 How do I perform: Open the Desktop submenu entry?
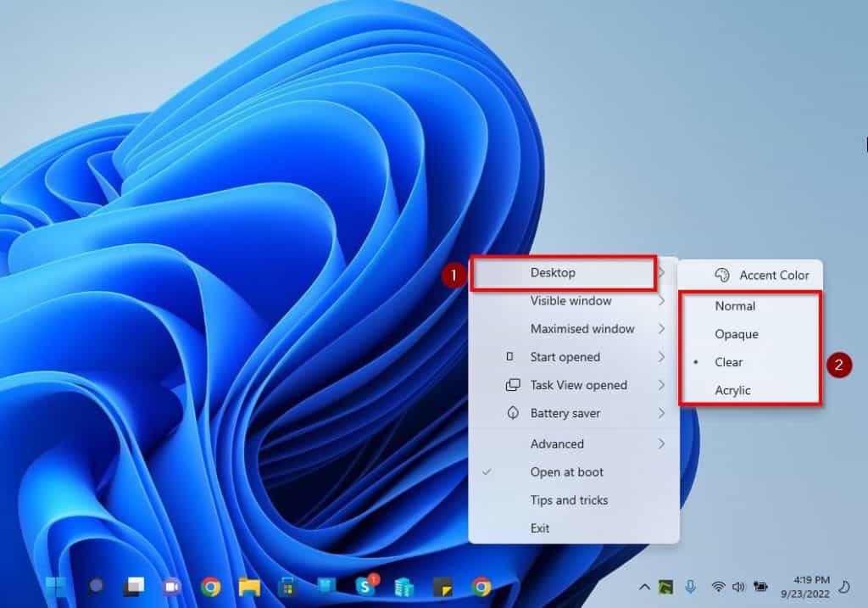(x=573, y=273)
